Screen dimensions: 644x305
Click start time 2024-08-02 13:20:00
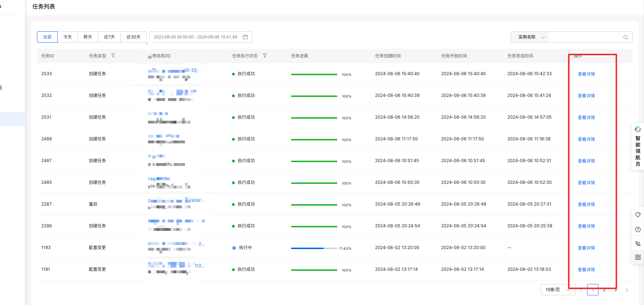(x=463, y=248)
